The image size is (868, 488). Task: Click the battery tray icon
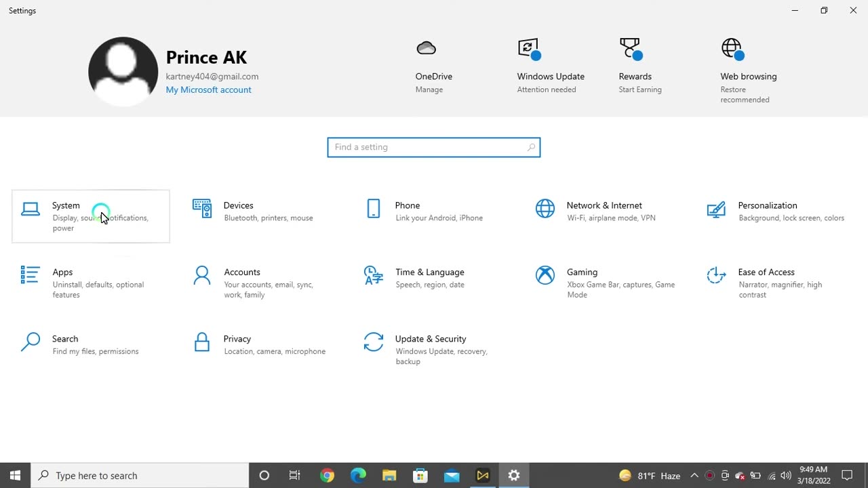pyautogui.click(x=755, y=475)
